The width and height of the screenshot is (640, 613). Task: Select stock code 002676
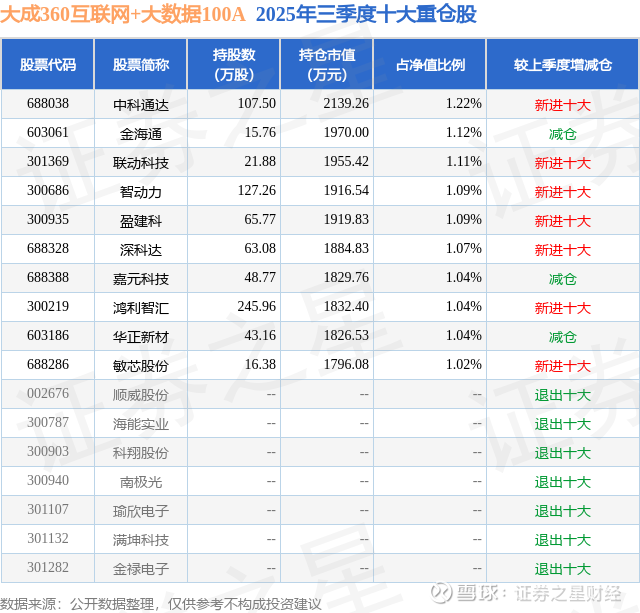pos(48,393)
